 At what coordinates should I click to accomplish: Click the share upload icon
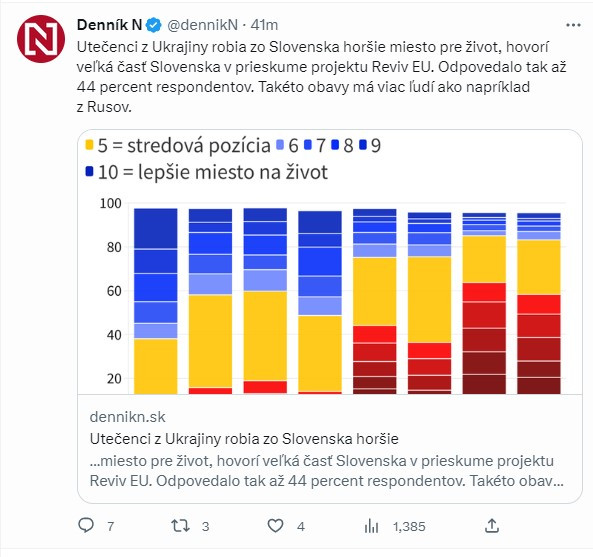[x=492, y=526]
